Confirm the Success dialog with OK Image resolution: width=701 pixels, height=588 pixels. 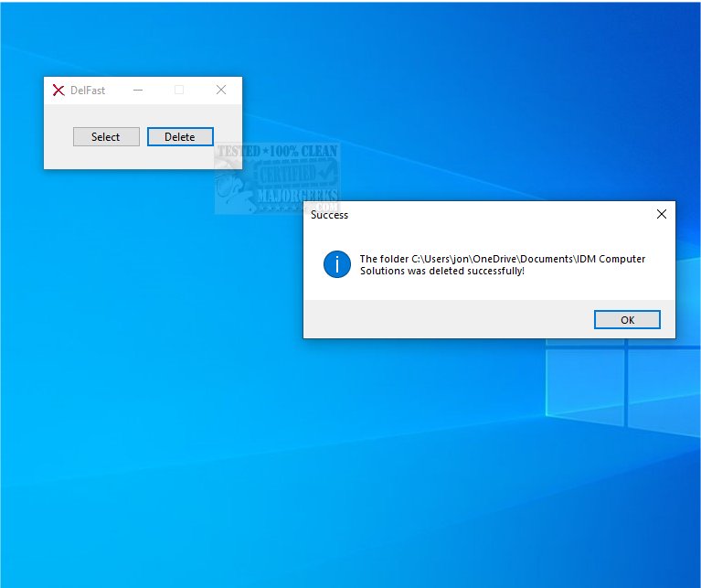627,320
